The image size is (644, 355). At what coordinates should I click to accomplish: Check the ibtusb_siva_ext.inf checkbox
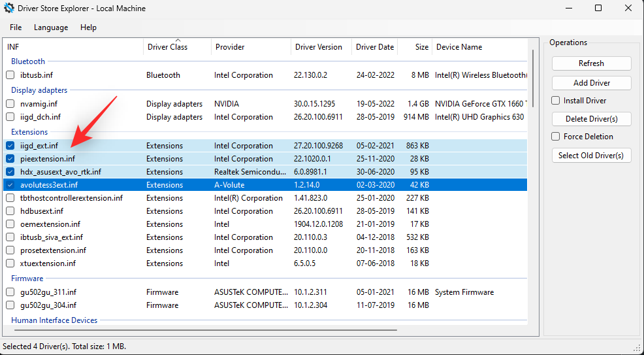pos(10,237)
